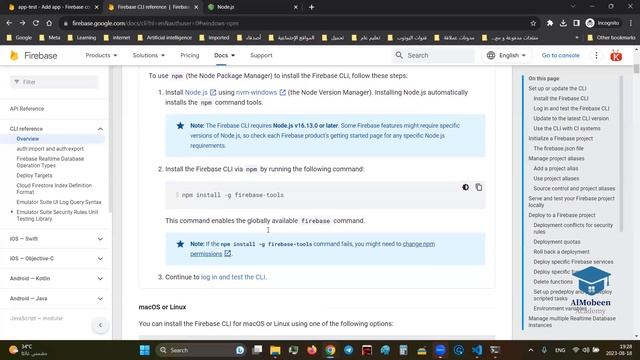Click Go to console link
The width and height of the screenshot is (640, 360).
(560, 55)
